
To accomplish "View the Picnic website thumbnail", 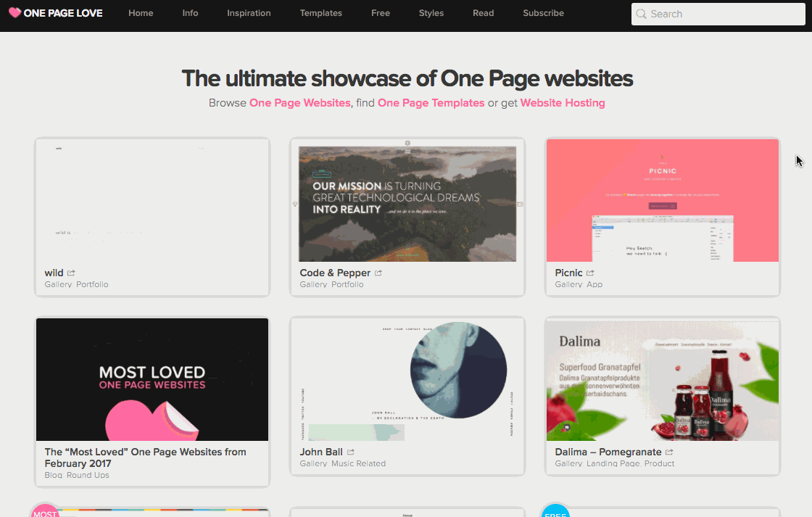I will (663, 200).
